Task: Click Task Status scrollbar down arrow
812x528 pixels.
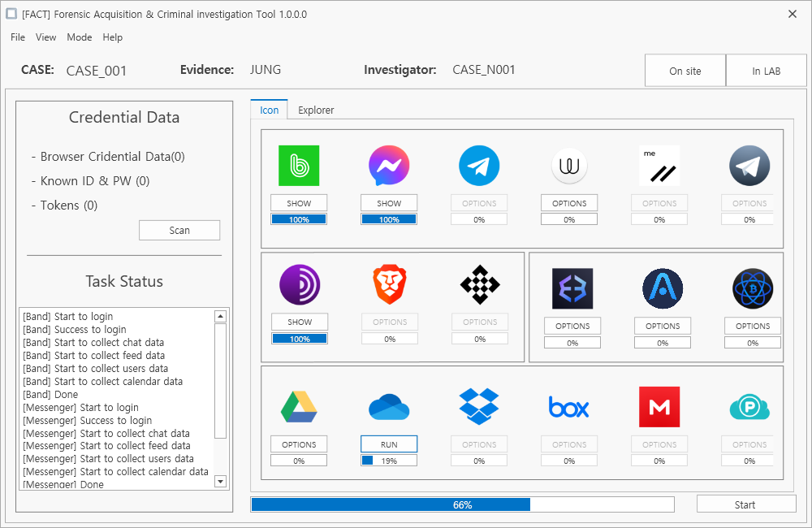Action: tap(221, 482)
